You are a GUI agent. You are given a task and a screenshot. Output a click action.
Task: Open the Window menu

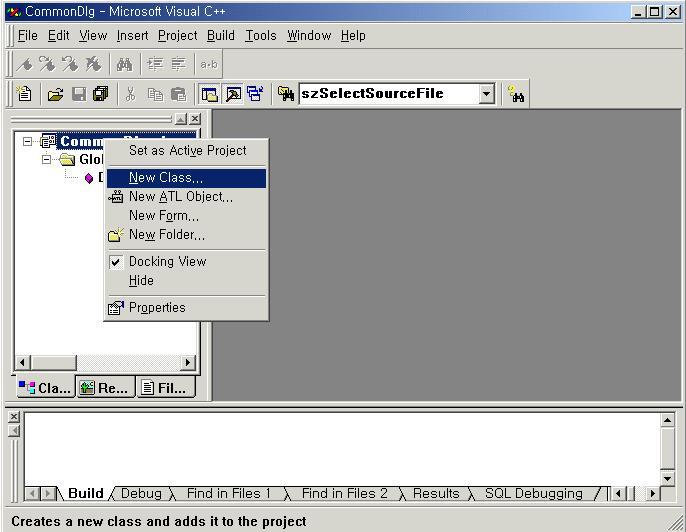coord(309,35)
